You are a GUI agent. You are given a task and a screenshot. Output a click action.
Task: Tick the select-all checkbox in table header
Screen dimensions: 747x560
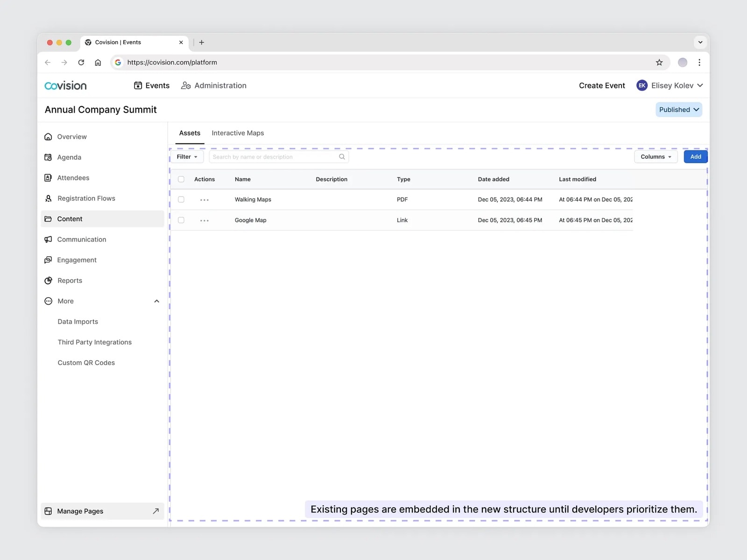click(181, 179)
